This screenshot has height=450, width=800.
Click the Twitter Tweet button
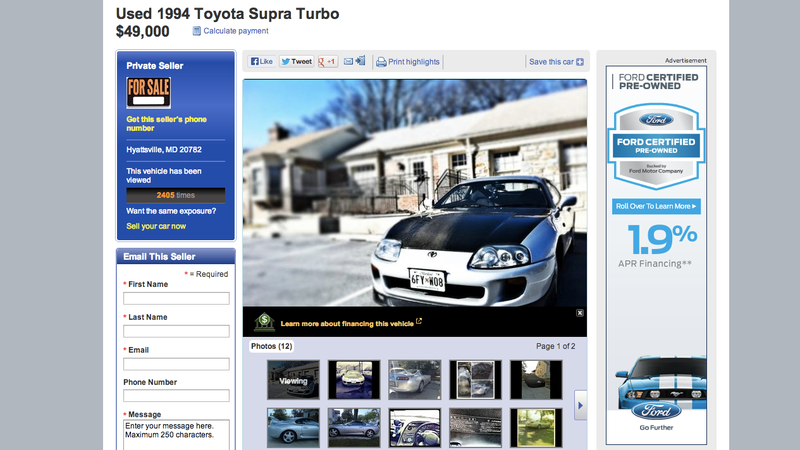pyautogui.click(x=296, y=62)
